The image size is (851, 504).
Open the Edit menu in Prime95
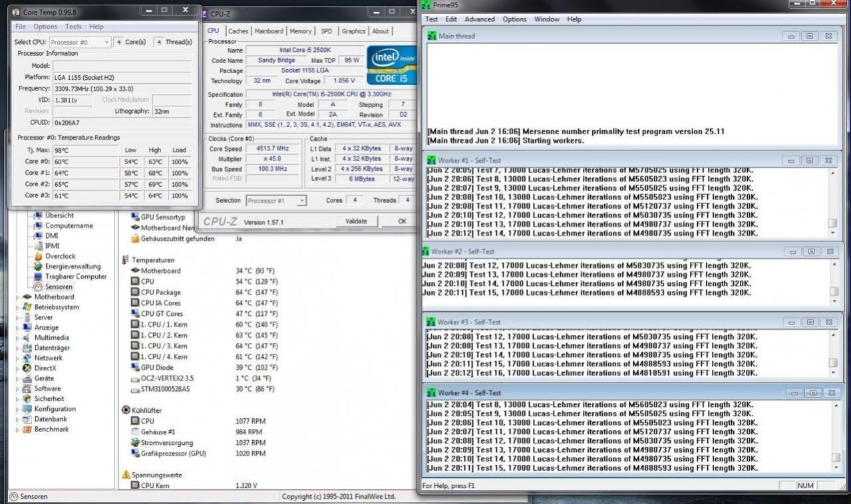[451, 19]
